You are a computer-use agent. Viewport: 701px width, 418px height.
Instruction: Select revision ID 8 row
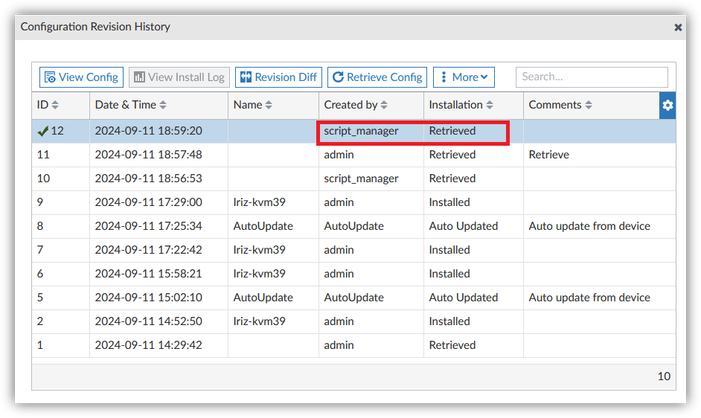click(353, 226)
